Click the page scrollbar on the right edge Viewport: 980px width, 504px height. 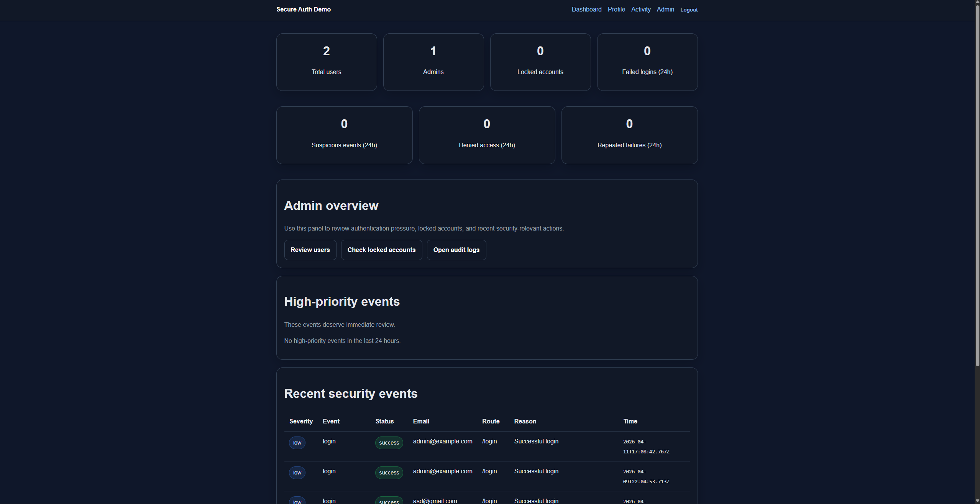pos(977,153)
